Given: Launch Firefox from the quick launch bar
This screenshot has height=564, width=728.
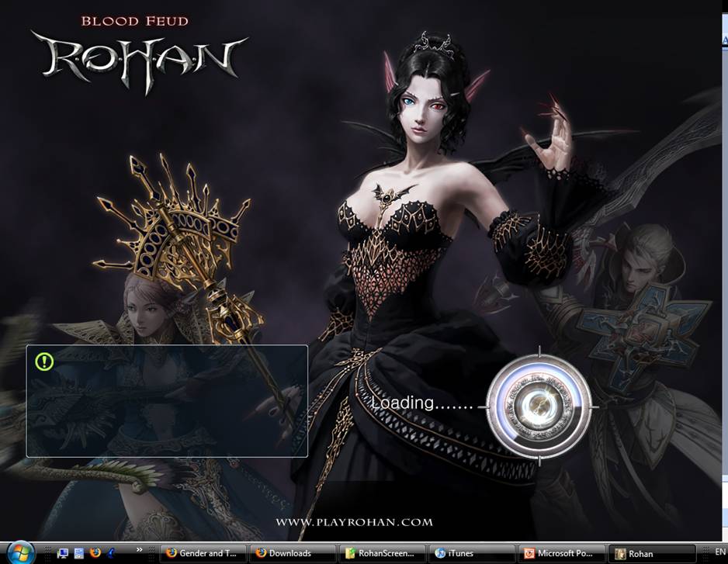Looking at the screenshot, I should click(x=95, y=553).
